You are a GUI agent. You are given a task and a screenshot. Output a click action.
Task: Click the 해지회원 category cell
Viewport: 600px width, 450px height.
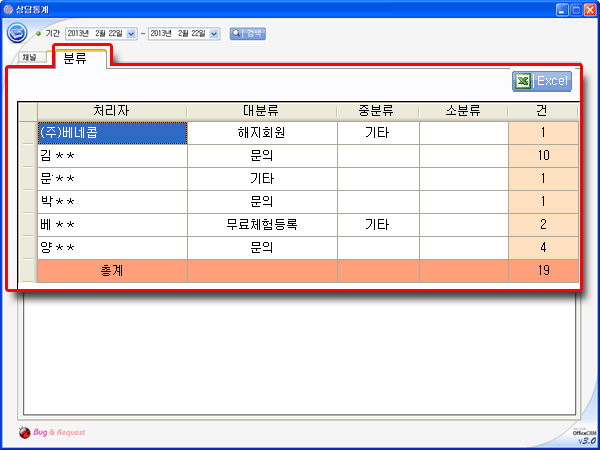point(261,132)
